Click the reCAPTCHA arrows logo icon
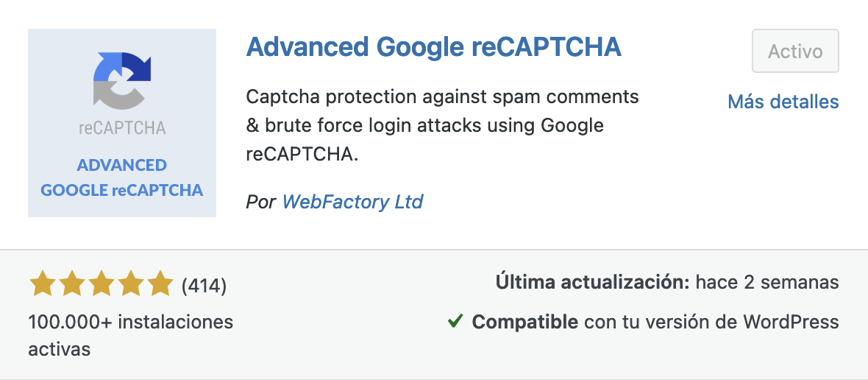This screenshot has height=380, width=868. click(122, 81)
